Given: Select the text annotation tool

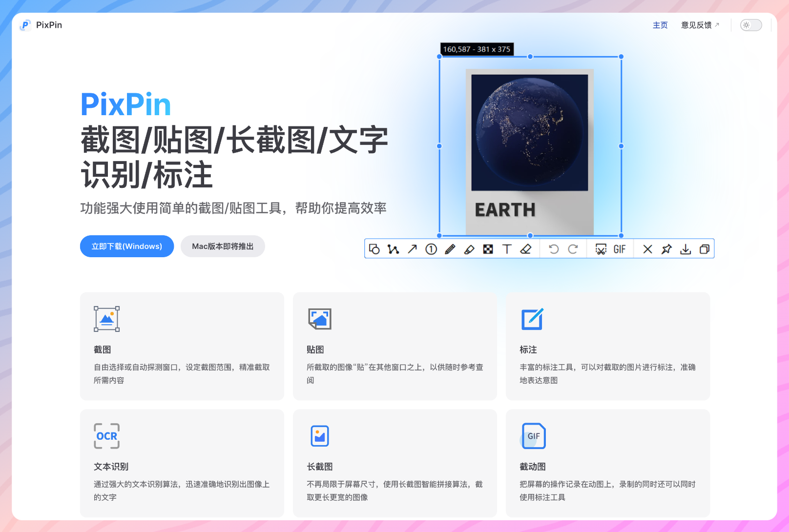Looking at the screenshot, I should (507, 249).
